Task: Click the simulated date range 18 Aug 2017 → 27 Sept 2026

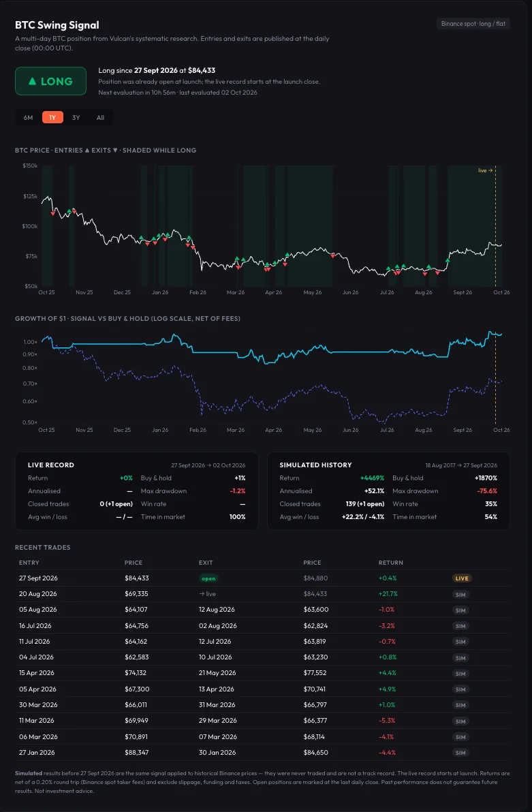Action: [461, 465]
